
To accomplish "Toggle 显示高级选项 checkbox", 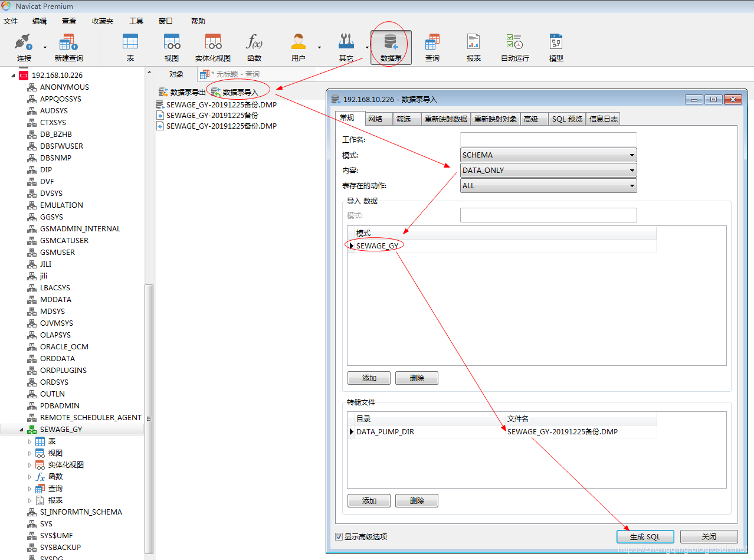I will [x=339, y=536].
